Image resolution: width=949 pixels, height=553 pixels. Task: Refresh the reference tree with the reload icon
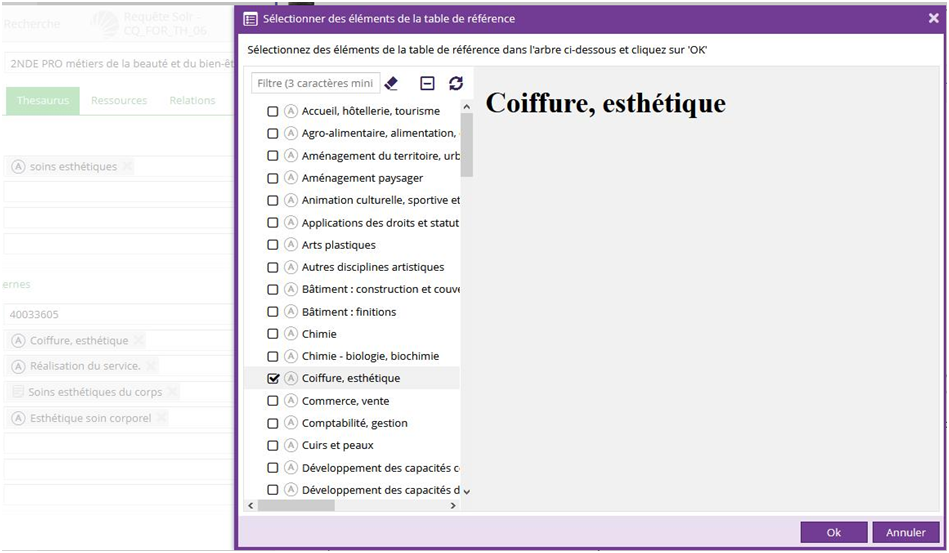[x=456, y=83]
